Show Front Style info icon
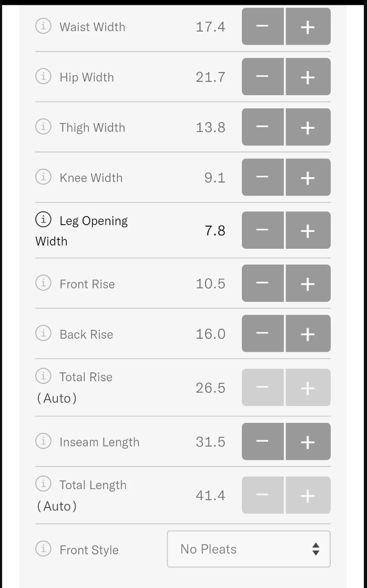The height and width of the screenshot is (588, 367). [43, 549]
